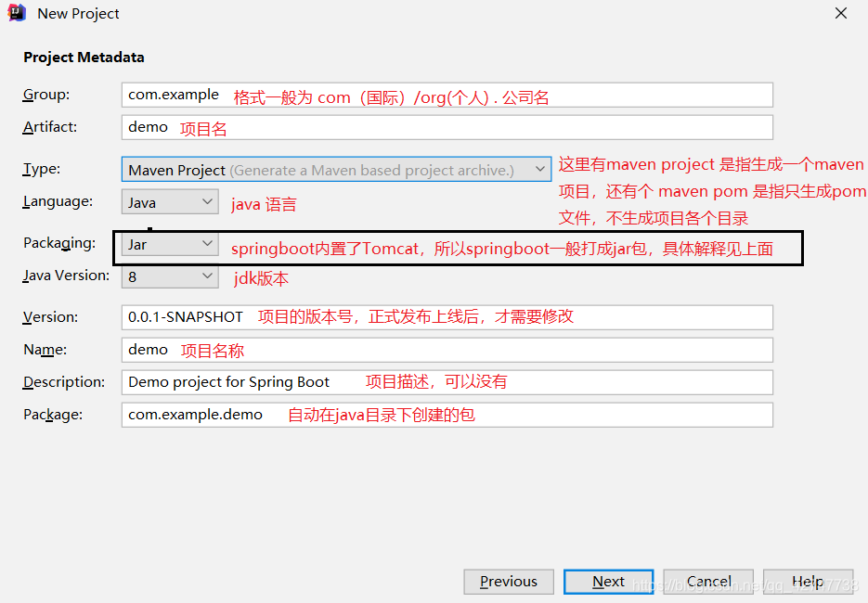Open the Packaging dropdown showing Jar
The image size is (868, 603).
[x=170, y=244]
